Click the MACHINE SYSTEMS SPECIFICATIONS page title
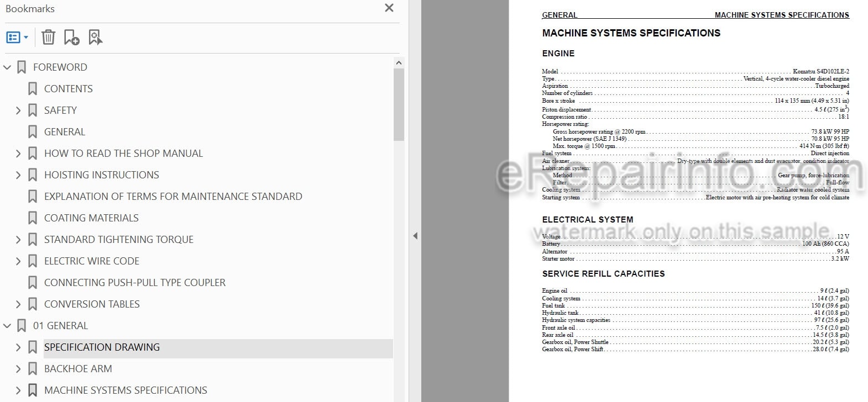The image size is (868, 402). 631,33
